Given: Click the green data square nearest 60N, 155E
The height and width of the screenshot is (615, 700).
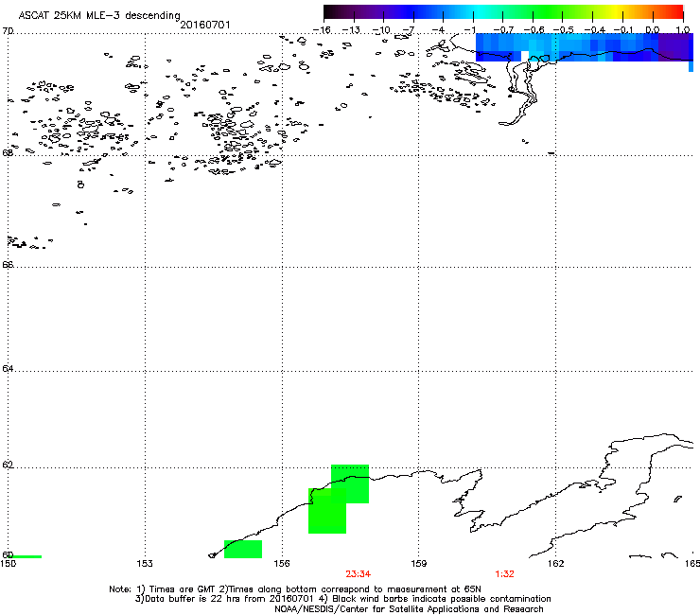Looking at the screenshot, I should click(x=243, y=549).
